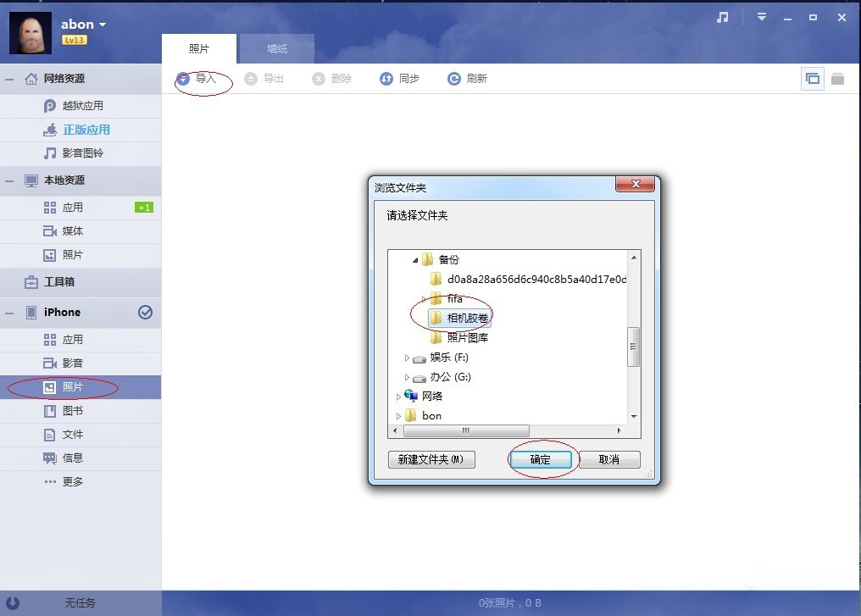Image resolution: width=861 pixels, height=616 pixels.
Task: Click the download task icon at bottom left
Action: point(13,602)
